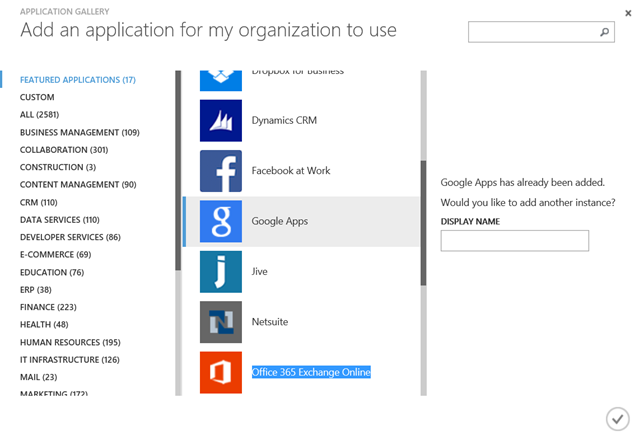
Task: Select the Netsuite label
Action: tap(270, 322)
